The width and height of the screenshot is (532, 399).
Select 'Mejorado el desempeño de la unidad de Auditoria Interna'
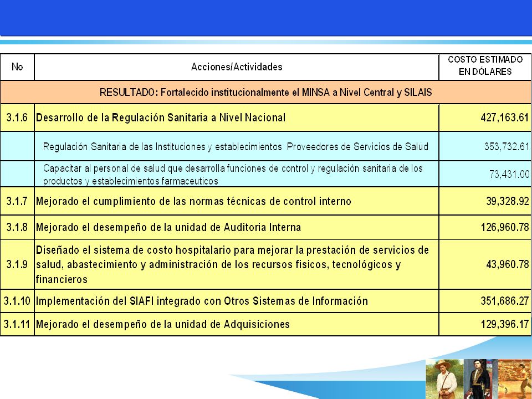(x=168, y=227)
